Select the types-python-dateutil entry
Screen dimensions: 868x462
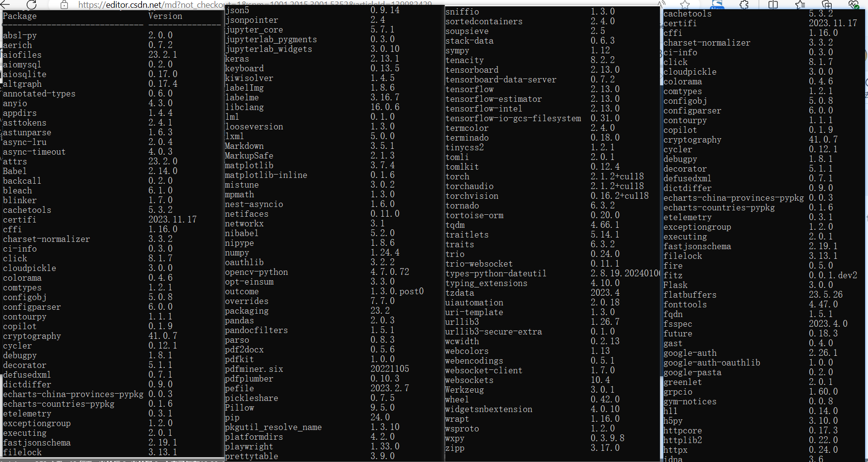click(x=496, y=273)
